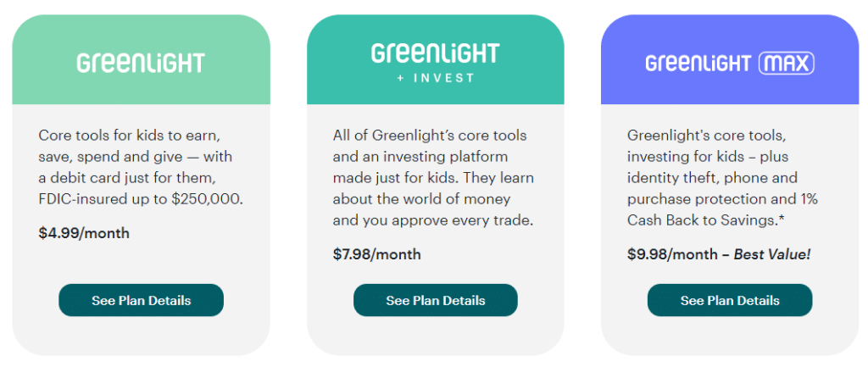
Task: Open See Plan Details for the $7.98 plan
Action: point(436,300)
